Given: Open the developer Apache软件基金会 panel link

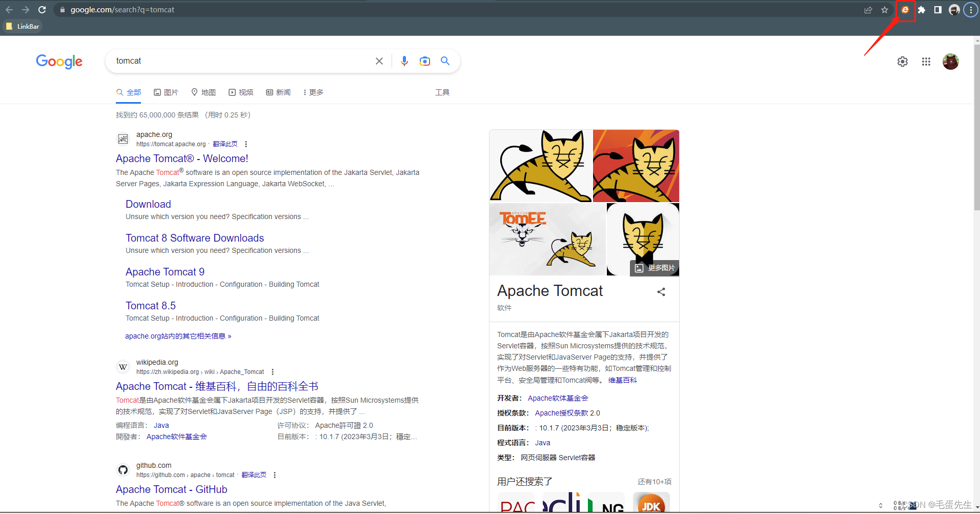Looking at the screenshot, I should tap(558, 398).
